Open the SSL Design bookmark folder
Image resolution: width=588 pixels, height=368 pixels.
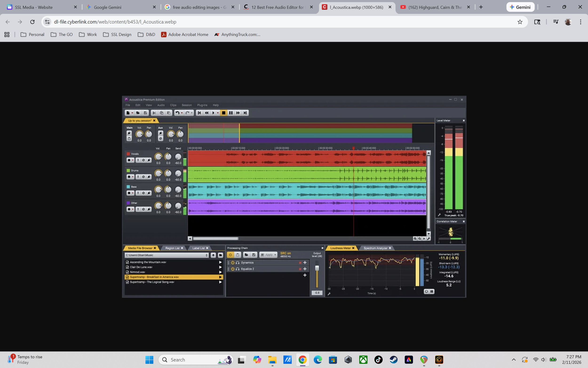117,35
